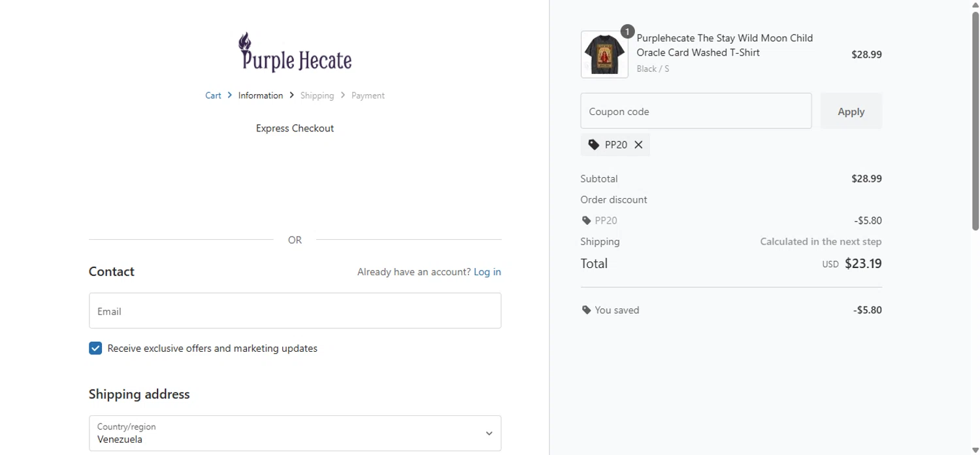Click the You saved -$5.80 amount
The width and height of the screenshot is (980, 455).
coord(868,311)
